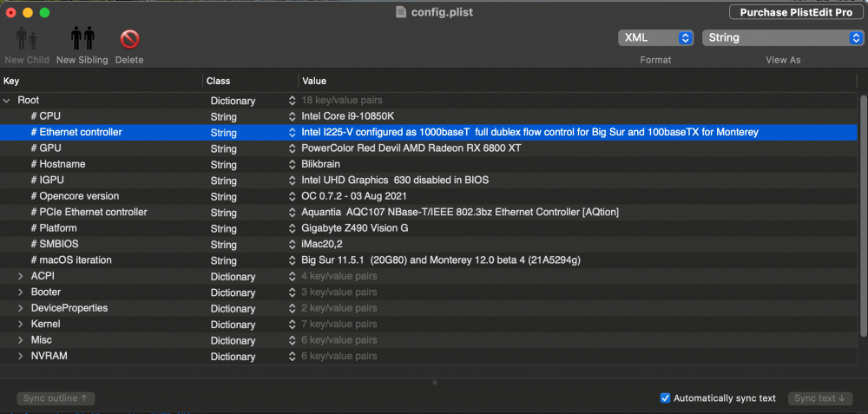
Task: Select the # GPU key
Action: 46,148
